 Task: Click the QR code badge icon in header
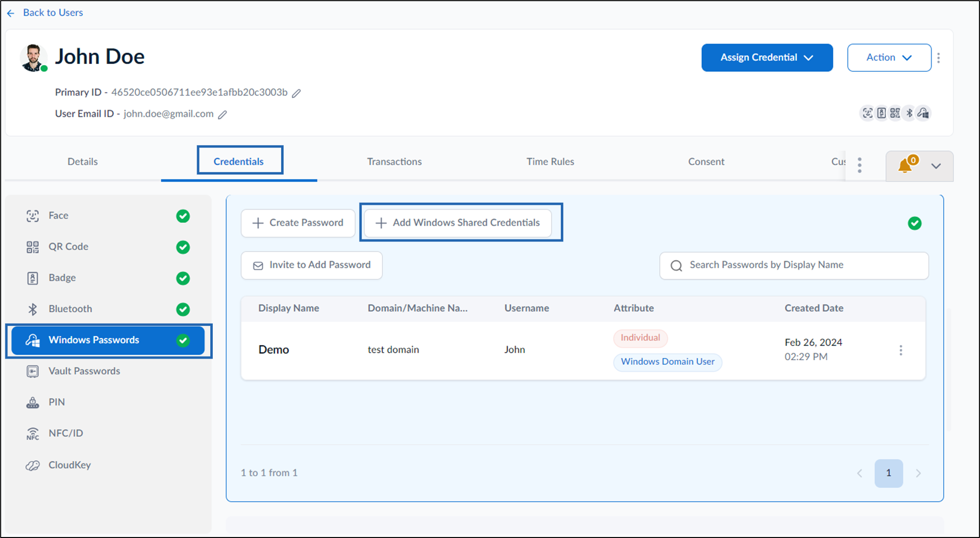[x=895, y=113]
